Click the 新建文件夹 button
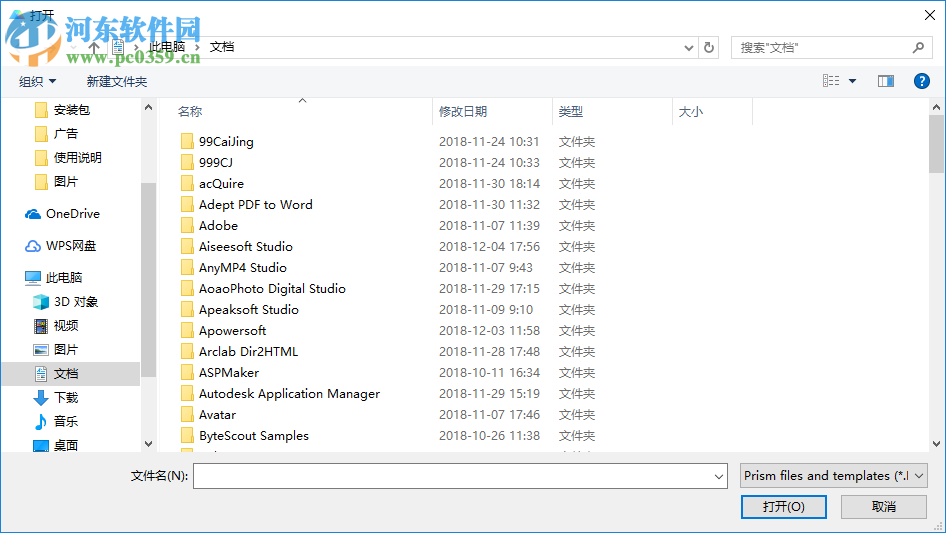The width and height of the screenshot is (946, 533). click(116, 81)
